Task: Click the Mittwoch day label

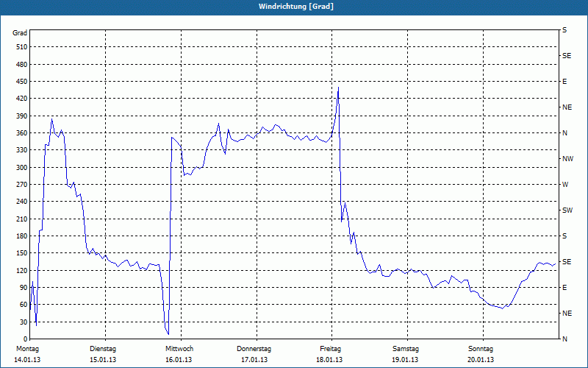Action: tap(179, 349)
